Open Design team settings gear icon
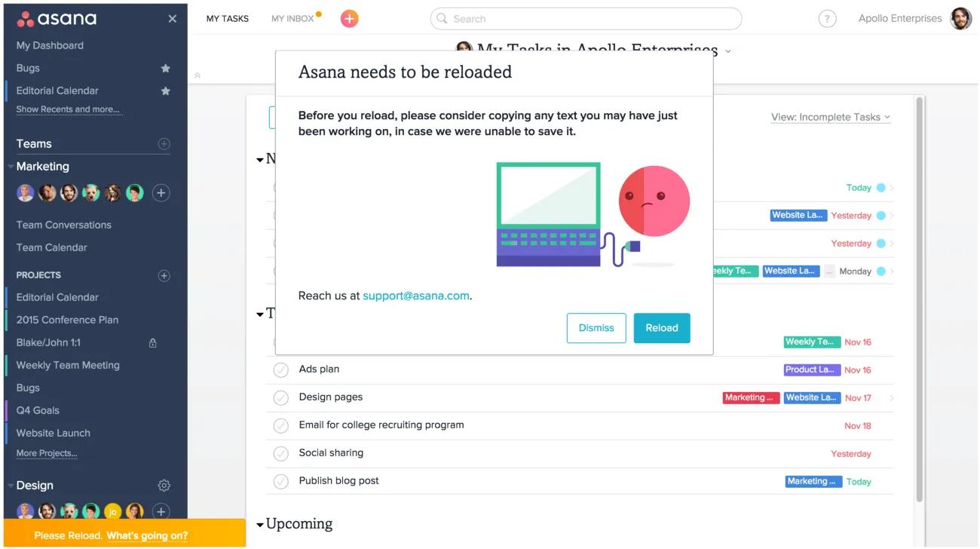This screenshot has width=980, height=549. (x=164, y=486)
